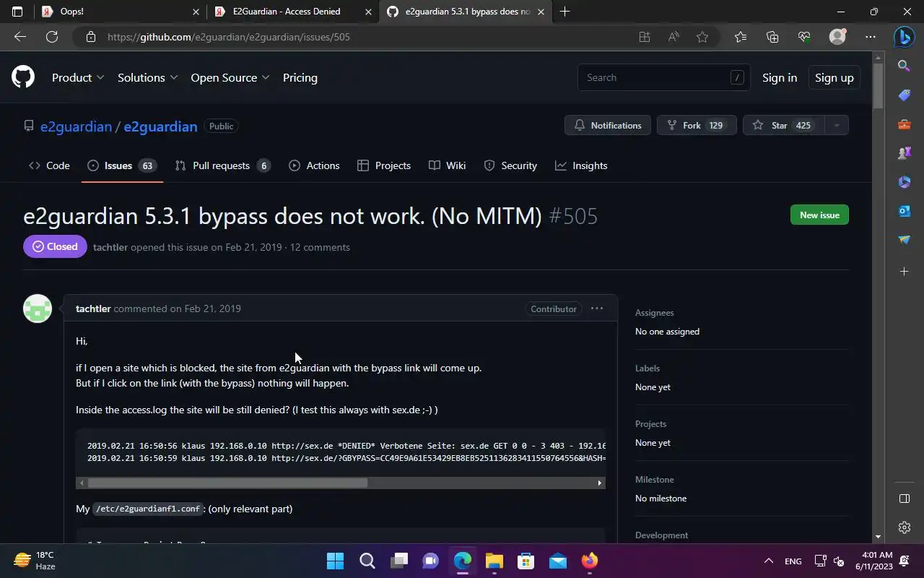Open the comment options ellipsis menu

tap(597, 309)
